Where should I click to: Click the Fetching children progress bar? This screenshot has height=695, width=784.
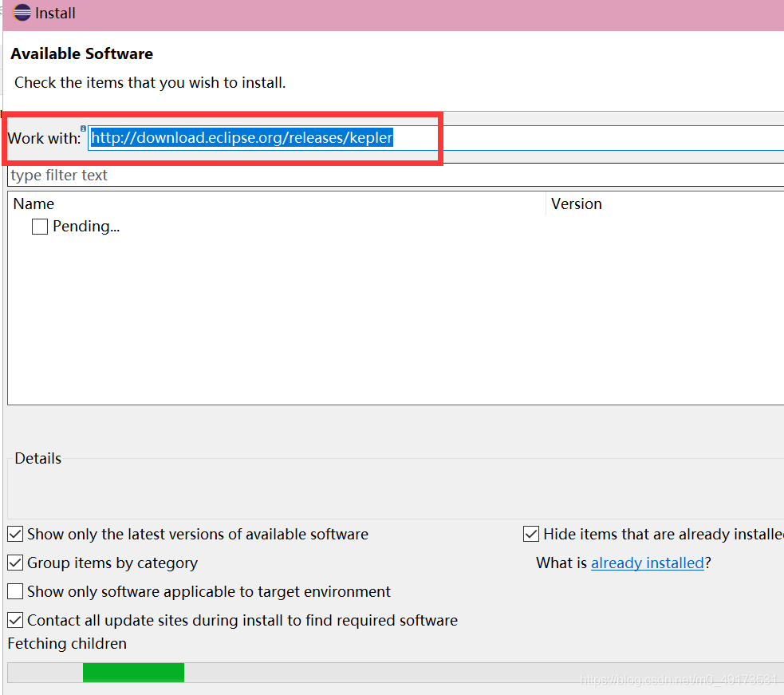point(396,673)
